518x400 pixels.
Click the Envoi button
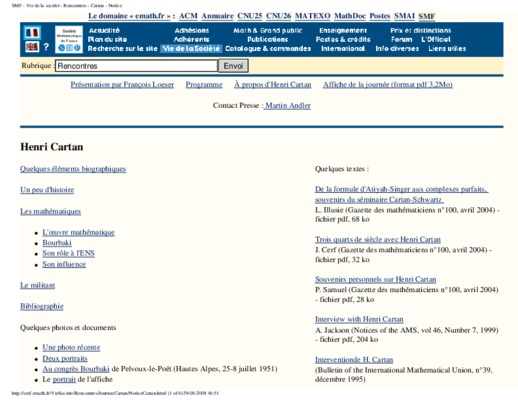233,66
